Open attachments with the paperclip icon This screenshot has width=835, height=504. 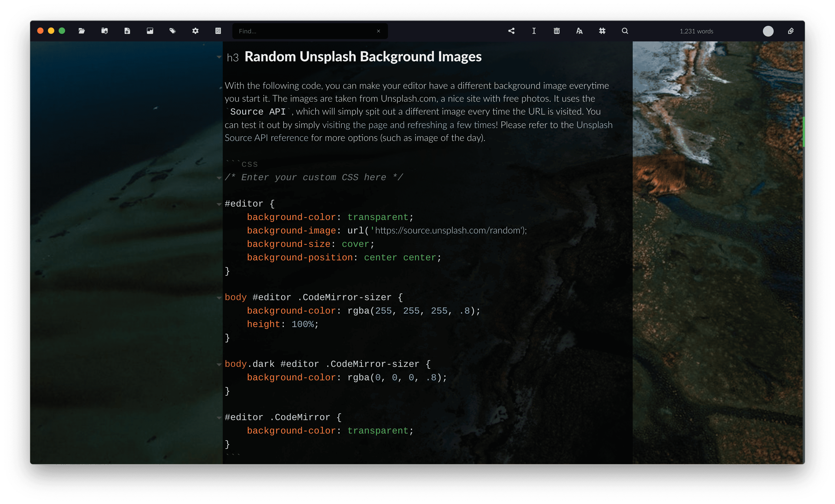[x=791, y=31]
